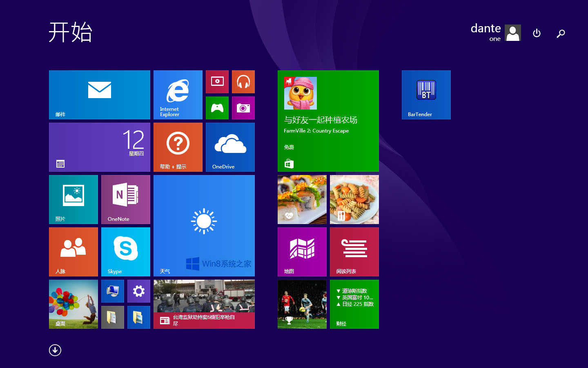The height and width of the screenshot is (368, 588).
Task: Open the OneDrive tile
Action: click(230, 147)
